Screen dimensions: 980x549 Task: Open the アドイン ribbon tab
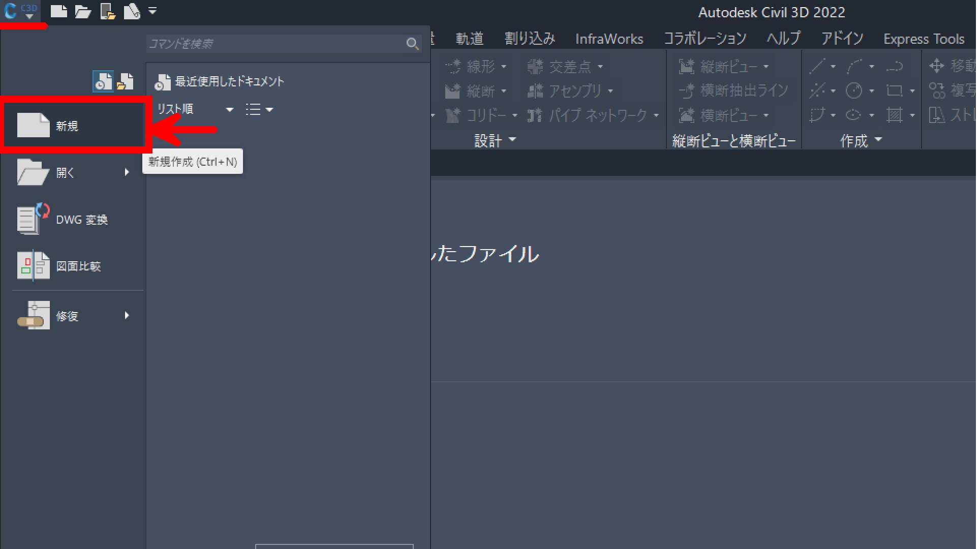click(842, 39)
